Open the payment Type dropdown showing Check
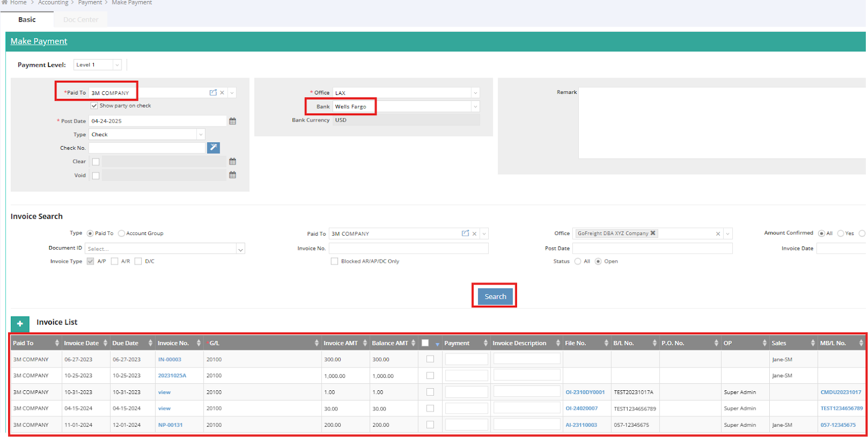This screenshot has height=437, width=868. coord(201,135)
